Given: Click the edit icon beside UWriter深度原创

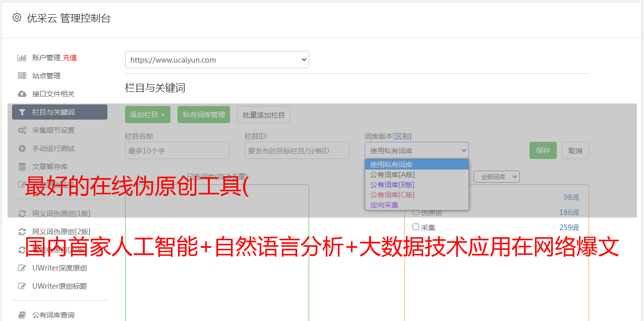Looking at the screenshot, I should coord(22,268).
